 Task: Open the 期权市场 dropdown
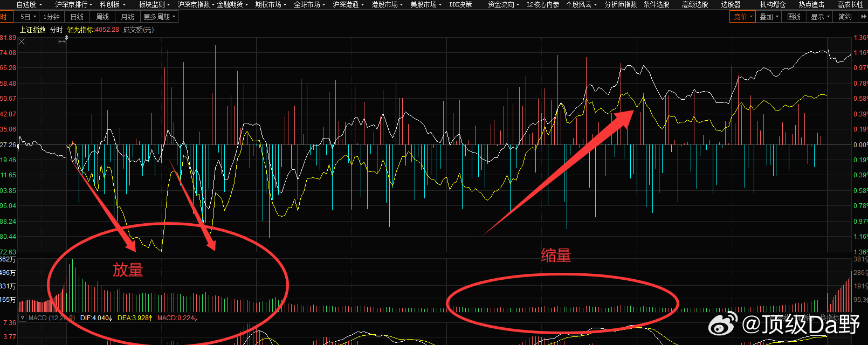[x=271, y=4]
